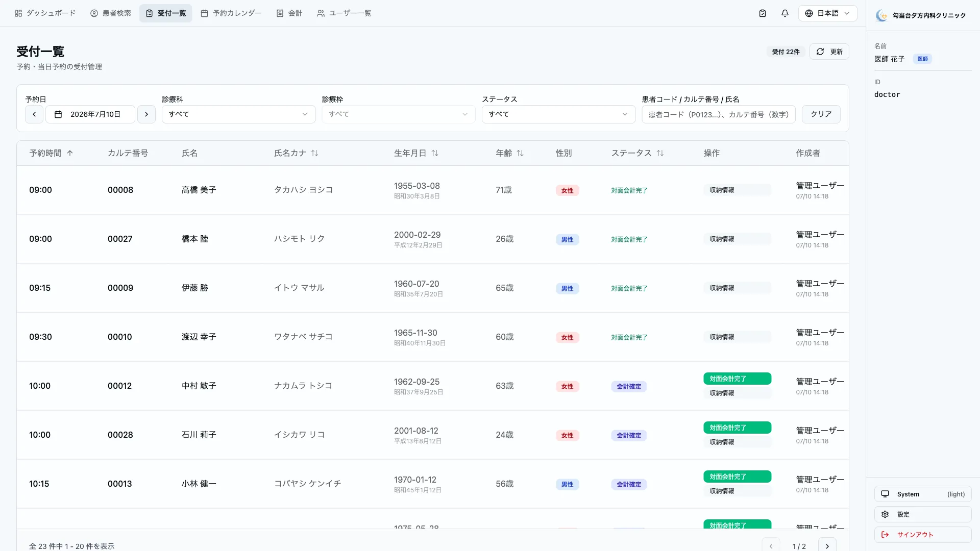Click kana name コバヤシ ケンイチ
This screenshot has width=980, height=551.
click(x=307, y=484)
